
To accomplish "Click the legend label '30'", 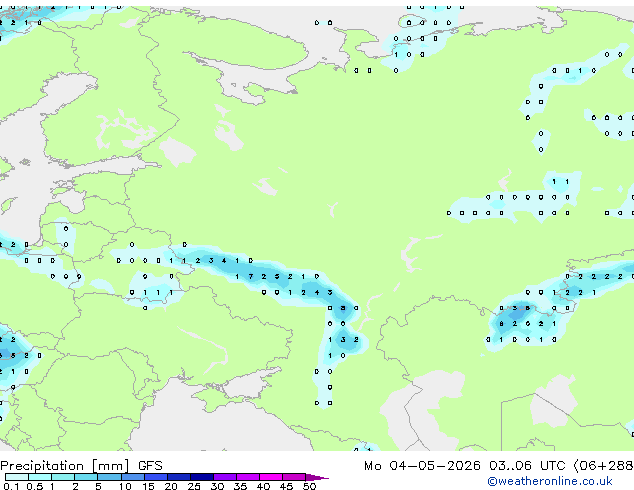I will click(217, 486).
